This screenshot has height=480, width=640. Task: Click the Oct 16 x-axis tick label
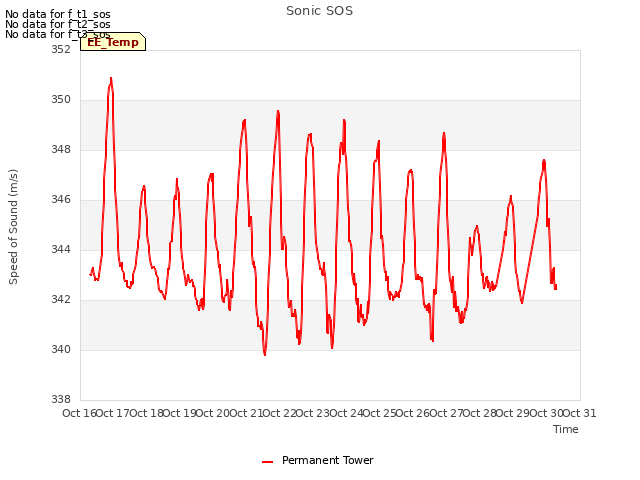[79, 413]
